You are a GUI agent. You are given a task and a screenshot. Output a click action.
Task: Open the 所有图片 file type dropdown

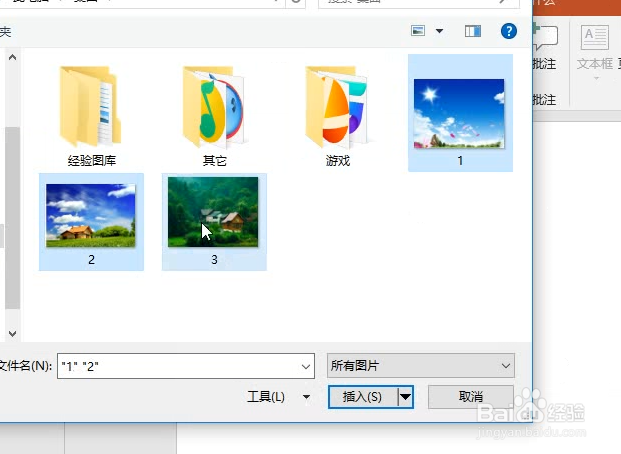click(x=421, y=366)
